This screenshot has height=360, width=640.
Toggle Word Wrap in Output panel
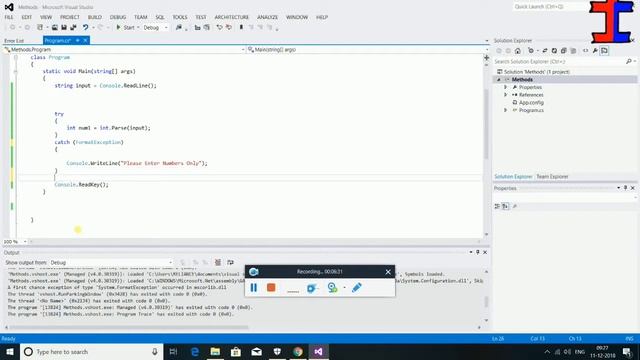pos(230,262)
